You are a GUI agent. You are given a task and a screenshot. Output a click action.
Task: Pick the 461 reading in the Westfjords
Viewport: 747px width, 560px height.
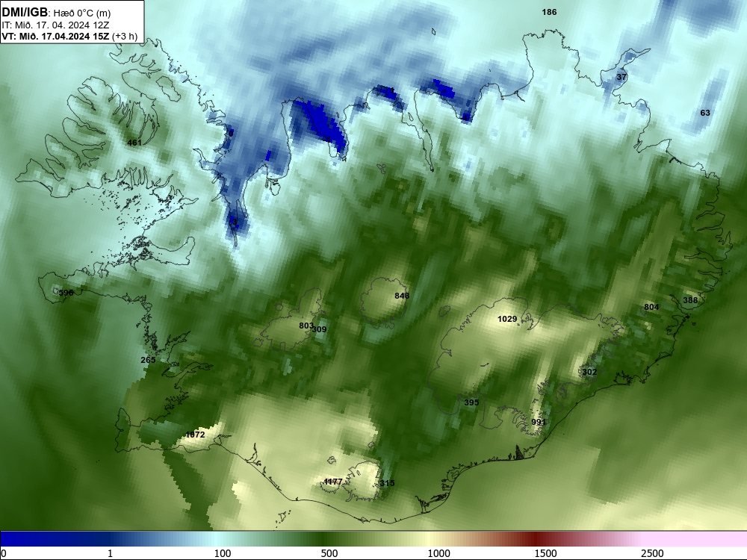[x=134, y=143]
